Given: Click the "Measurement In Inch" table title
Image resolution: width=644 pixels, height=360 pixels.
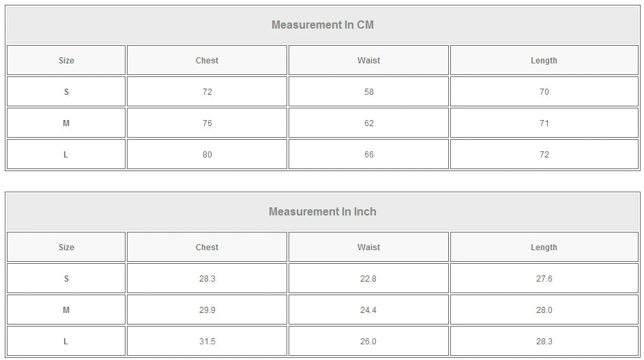Looking at the screenshot, I should point(322,212).
